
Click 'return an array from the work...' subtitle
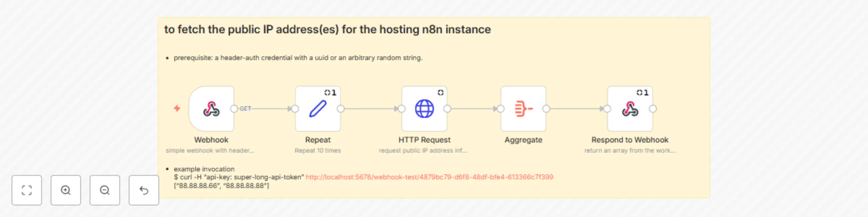coord(630,150)
